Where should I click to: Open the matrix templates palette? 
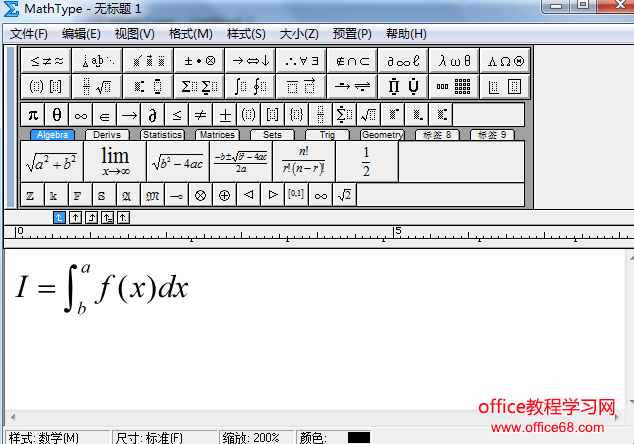click(x=454, y=86)
